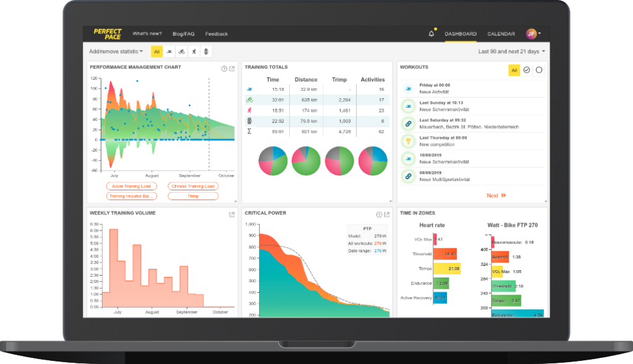This screenshot has width=633, height=364.
Task: Expand Performance Management Chart to fullscreen
Action: (232, 69)
